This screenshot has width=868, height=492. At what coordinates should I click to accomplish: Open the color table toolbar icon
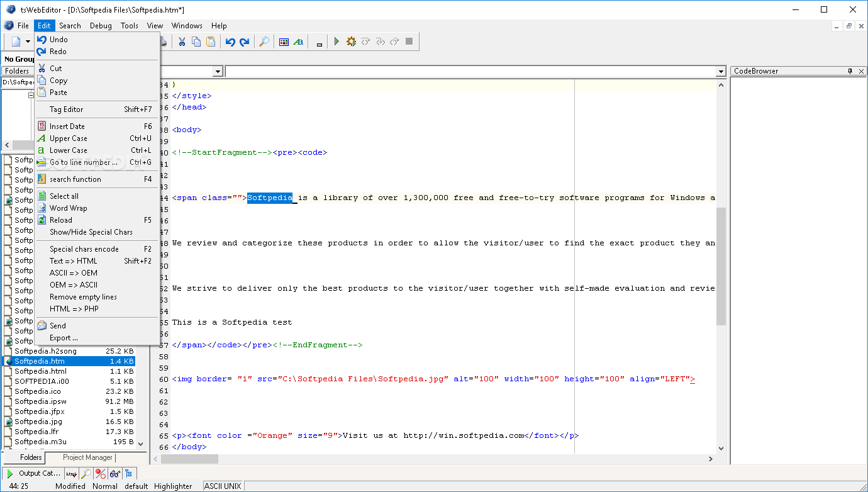tap(284, 42)
